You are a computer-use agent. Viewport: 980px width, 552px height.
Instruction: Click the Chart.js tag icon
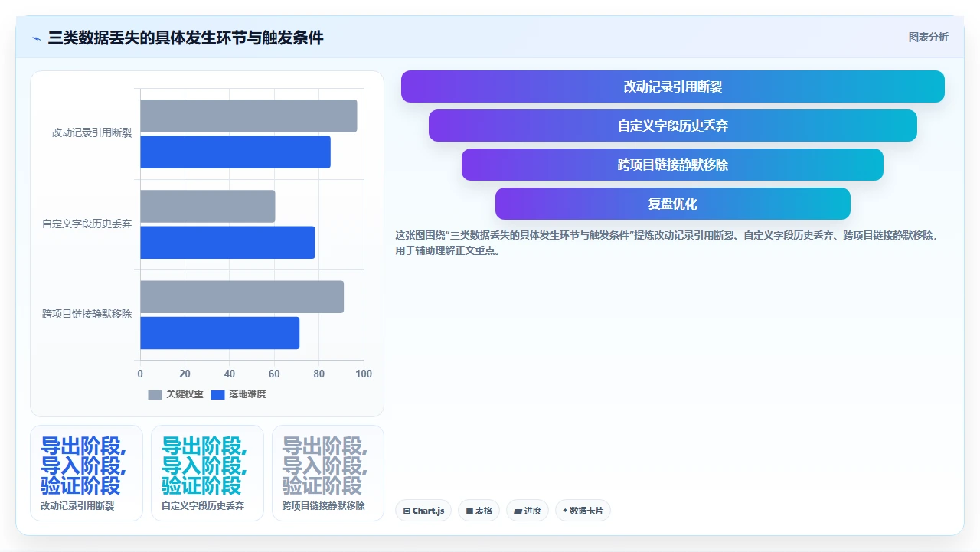point(407,511)
